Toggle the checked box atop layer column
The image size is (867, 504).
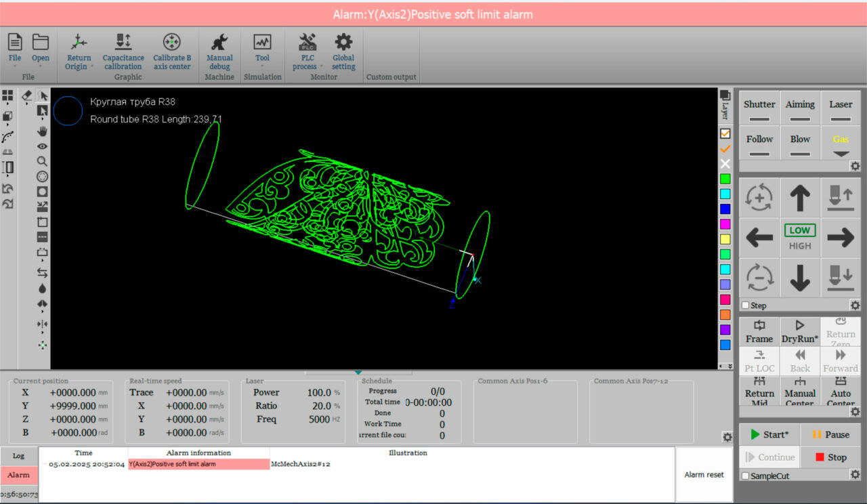click(725, 133)
